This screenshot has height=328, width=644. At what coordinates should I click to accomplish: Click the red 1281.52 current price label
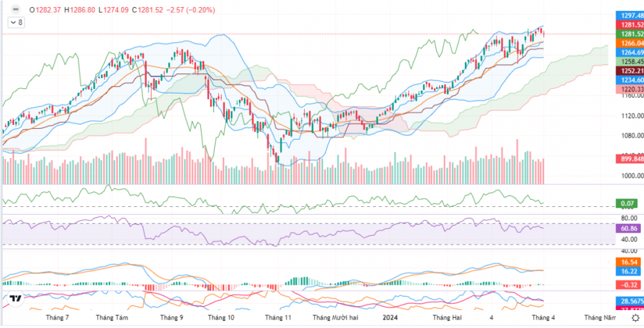[x=629, y=24]
